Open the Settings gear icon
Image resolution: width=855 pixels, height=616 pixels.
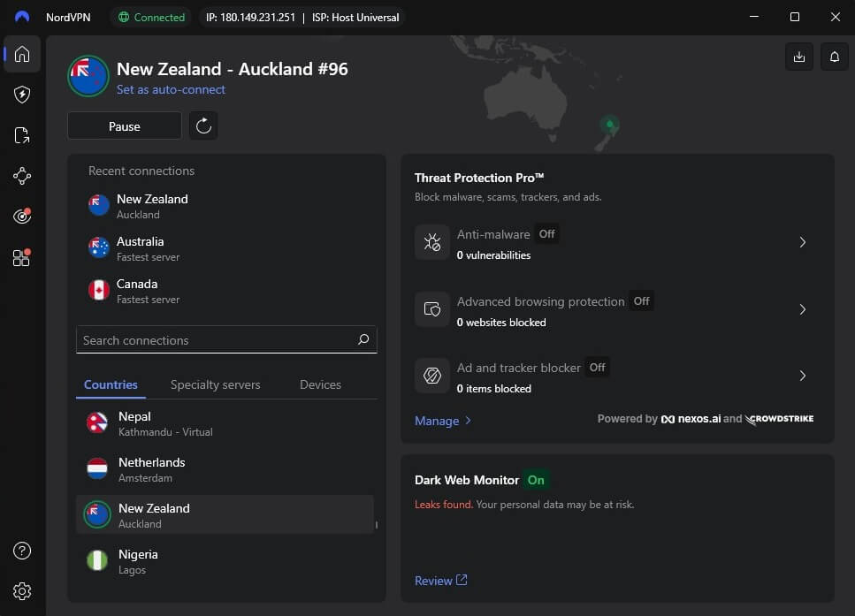22,591
